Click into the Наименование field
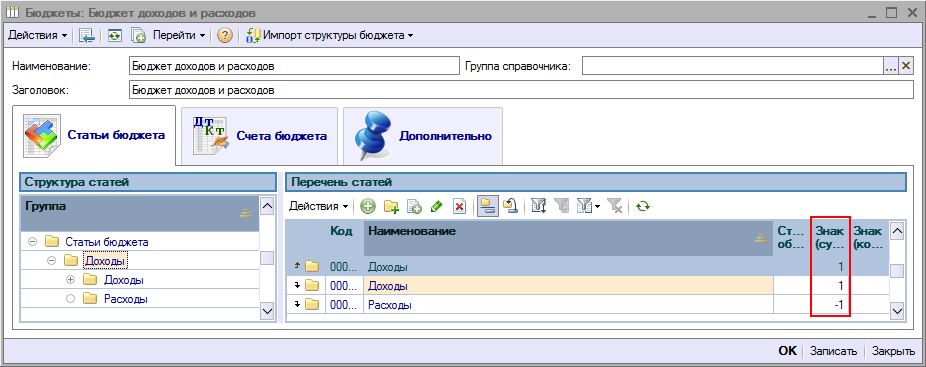This screenshot has width=926, height=367. pyautogui.click(x=294, y=66)
